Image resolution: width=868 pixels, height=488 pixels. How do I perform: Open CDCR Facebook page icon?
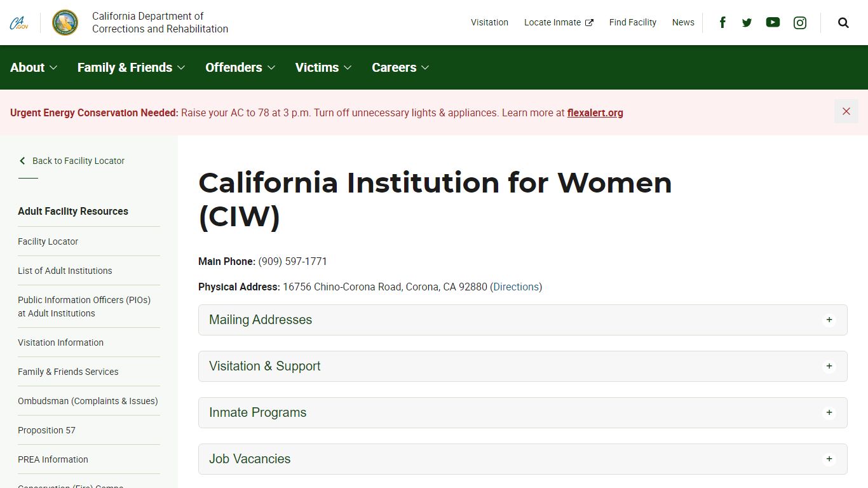(x=722, y=22)
